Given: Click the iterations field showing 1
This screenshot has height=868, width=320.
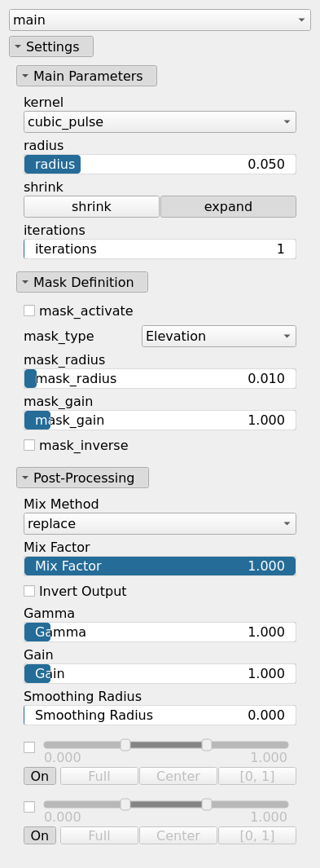Looking at the screenshot, I should click(x=160, y=249).
